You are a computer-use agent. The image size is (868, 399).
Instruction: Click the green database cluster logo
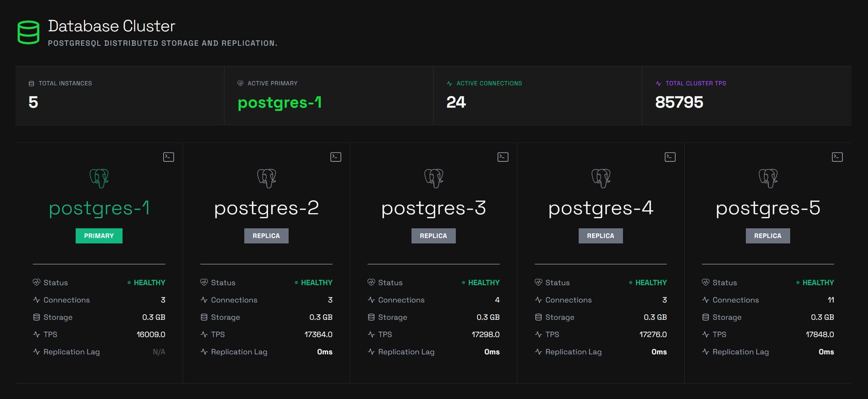point(28,32)
